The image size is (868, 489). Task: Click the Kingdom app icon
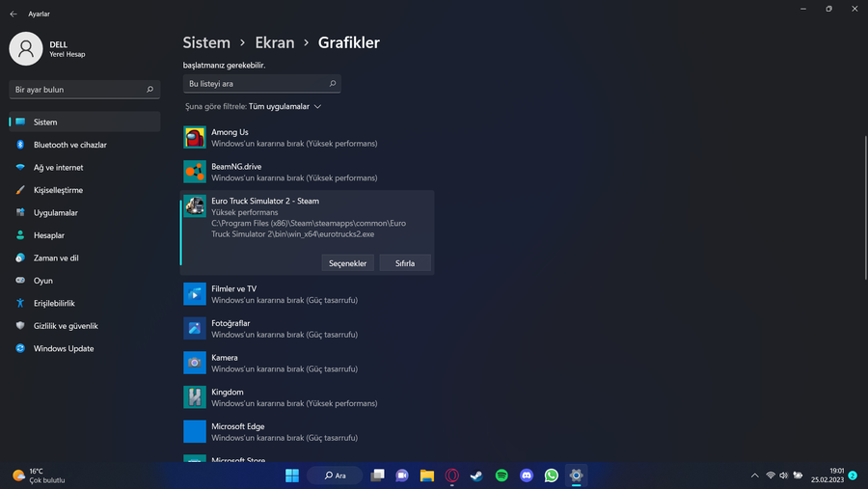pyautogui.click(x=194, y=397)
